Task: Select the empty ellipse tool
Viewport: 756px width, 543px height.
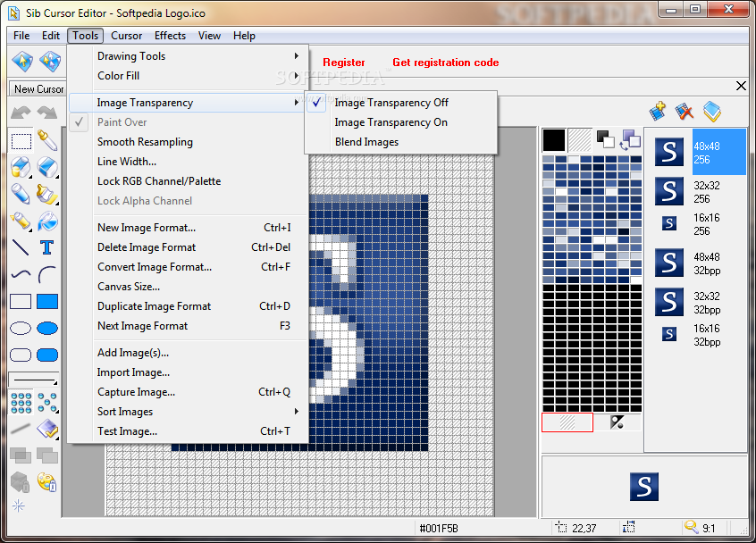Action: 21,329
